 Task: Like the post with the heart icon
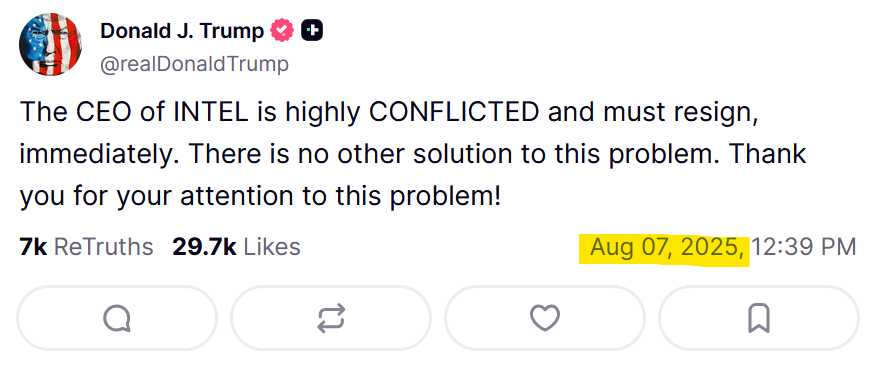click(545, 318)
